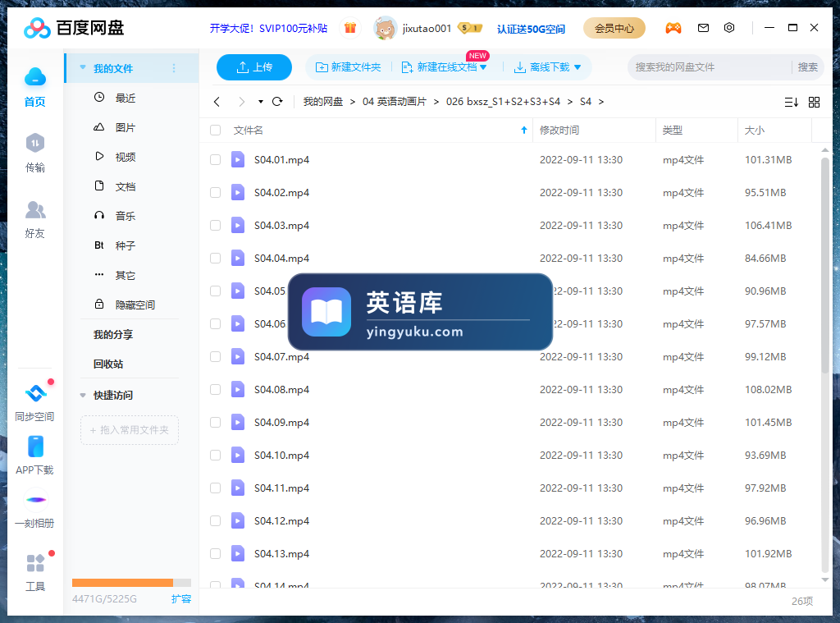Image resolution: width=840 pixels, height=623 pixels.
Task: Check the box for S04.02.mp4
Action: tap(216, 192)
